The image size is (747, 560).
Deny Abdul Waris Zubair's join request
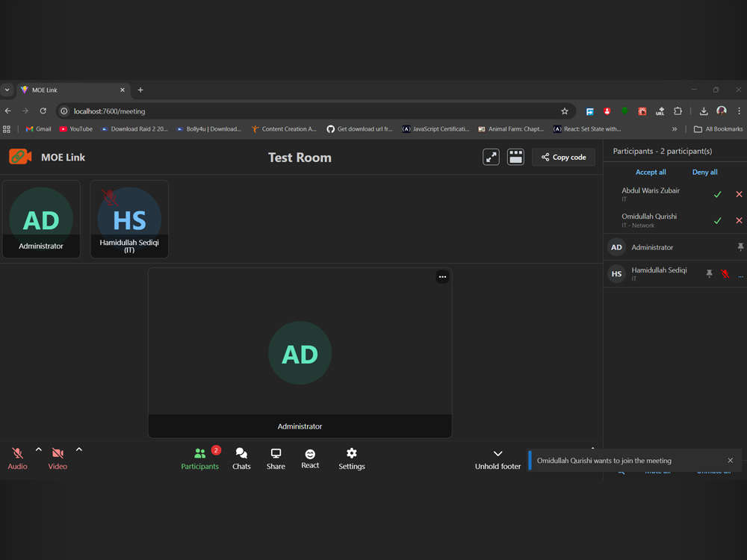pyautogui.click(x=739, y=194)
